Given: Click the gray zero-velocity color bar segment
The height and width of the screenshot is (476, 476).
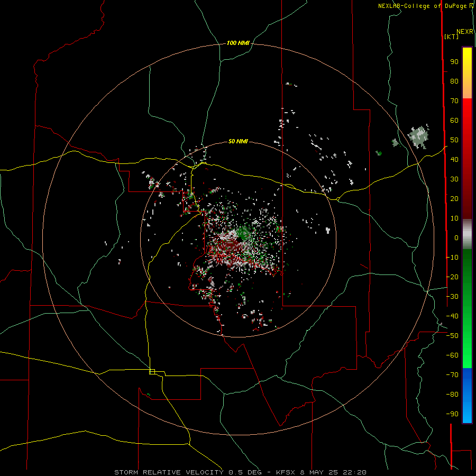Looking at the screenshot, I should 467,234.
